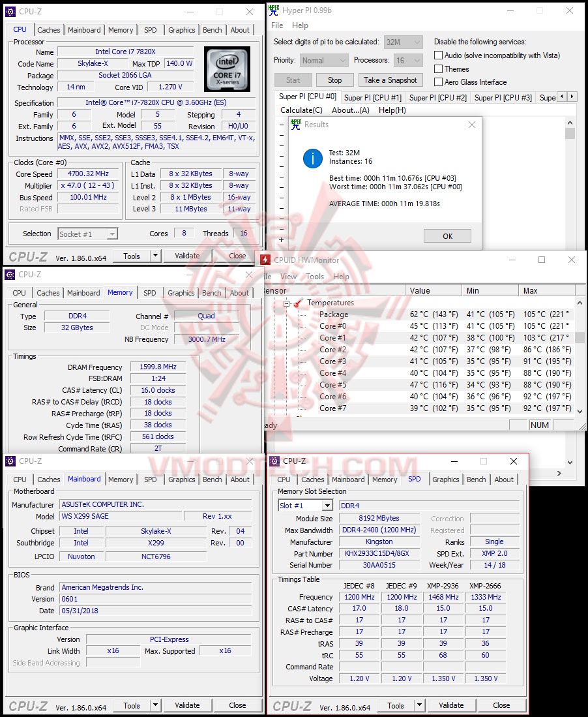Viewport: 588px width, 717px height.
Task: Open the File menu in Hyper PI
Action: 277,25
